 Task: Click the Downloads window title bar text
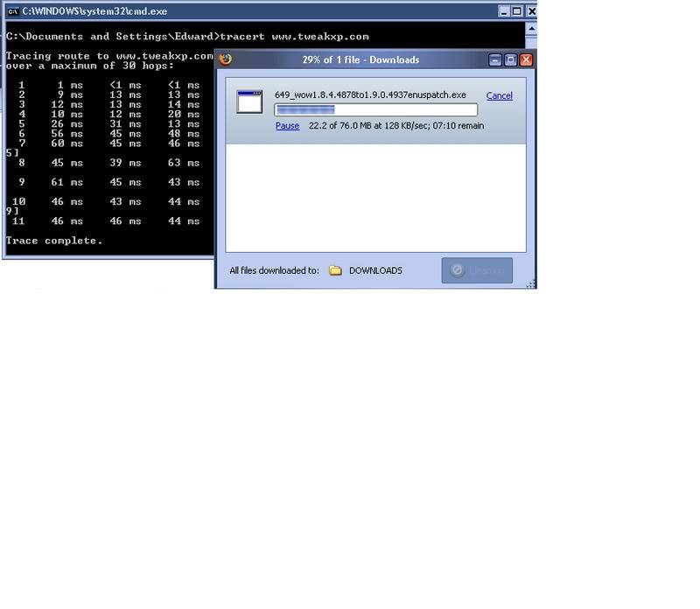click(373, 59)
